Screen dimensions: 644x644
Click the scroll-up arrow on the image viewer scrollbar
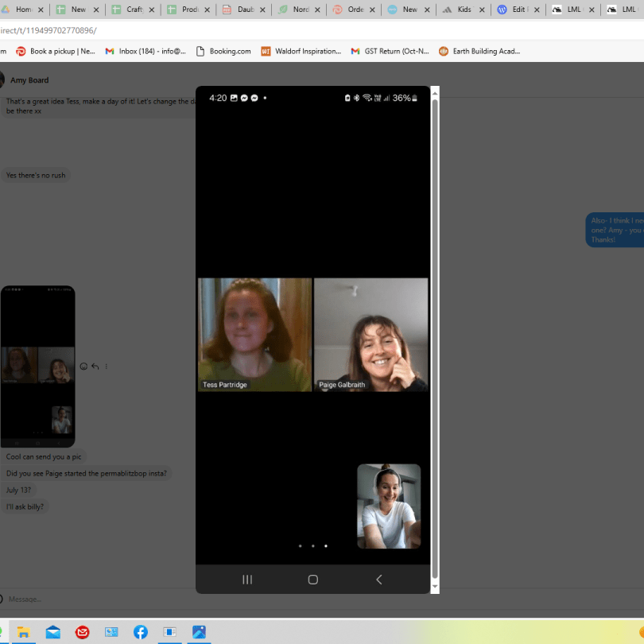click(434, 93)
